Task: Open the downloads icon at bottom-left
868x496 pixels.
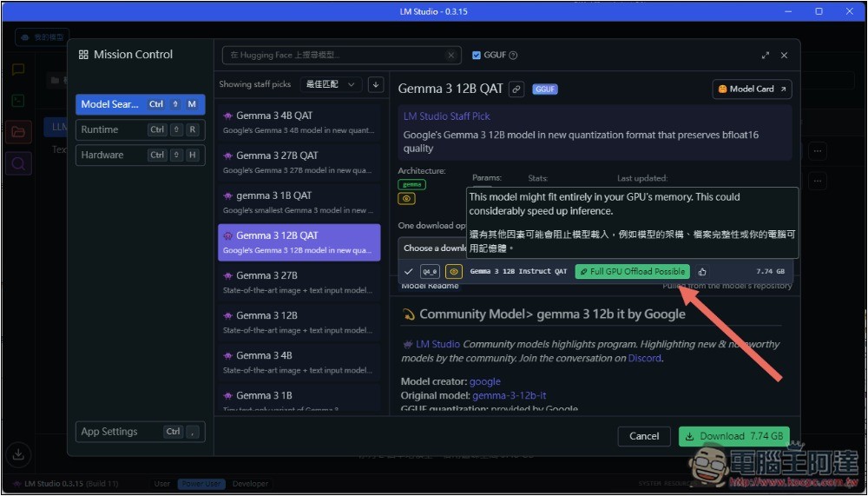Action: coord(18,453)
